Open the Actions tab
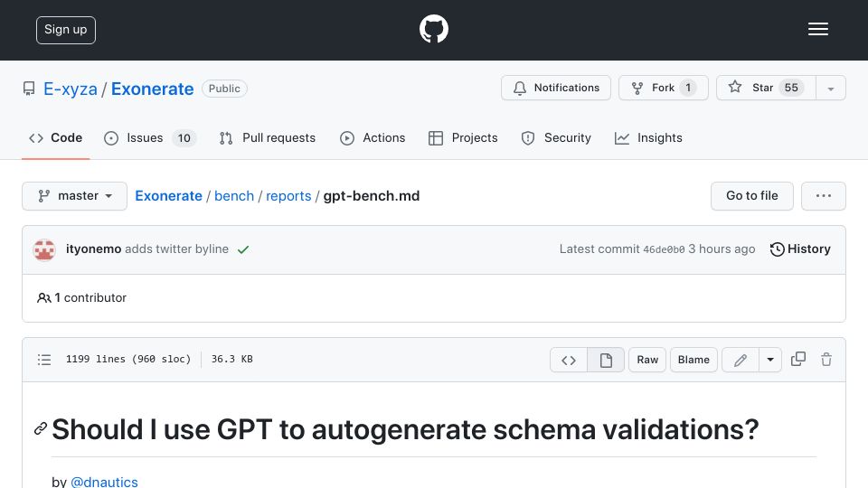The width and height of the screenshot is (868, 488). pos(373,137)
